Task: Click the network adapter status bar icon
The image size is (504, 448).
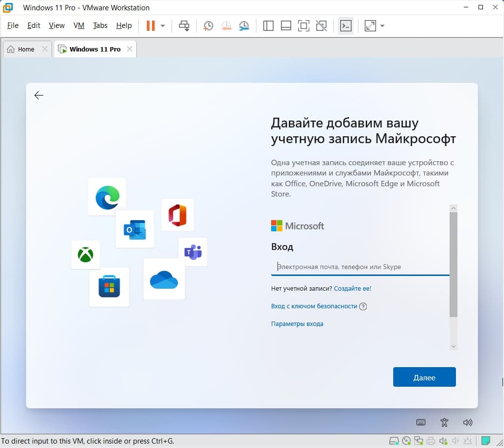Action: point(419,441)
